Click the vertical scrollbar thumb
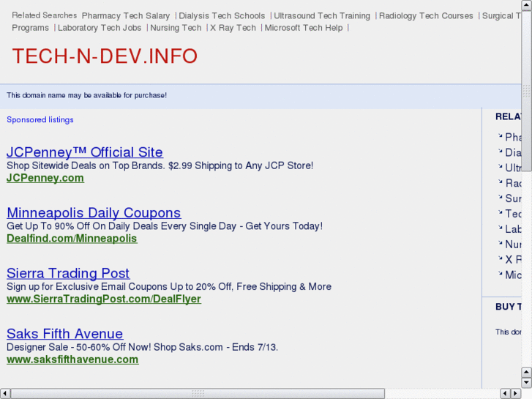This screenshot has height=399, width=532. [x=527, y=91]
